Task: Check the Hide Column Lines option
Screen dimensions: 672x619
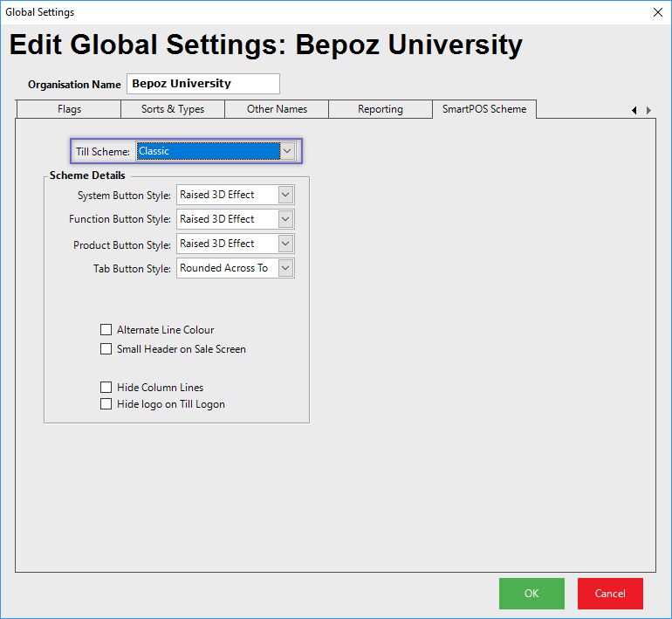Action: (106, 388)
